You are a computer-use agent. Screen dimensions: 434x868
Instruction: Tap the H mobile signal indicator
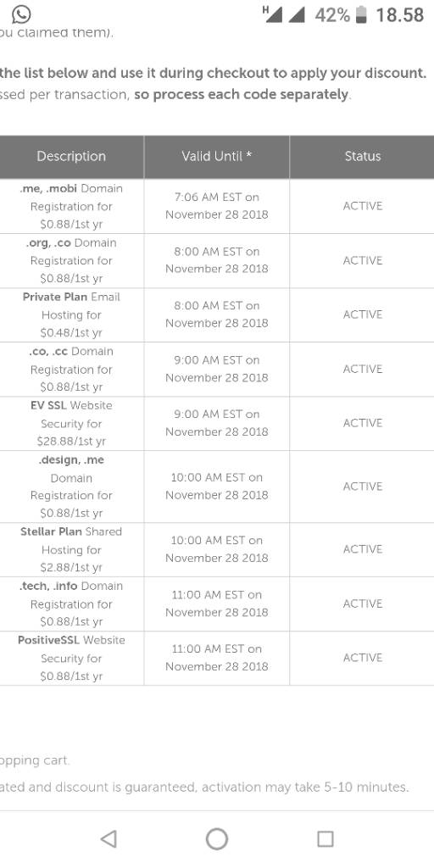click(272, 14)
